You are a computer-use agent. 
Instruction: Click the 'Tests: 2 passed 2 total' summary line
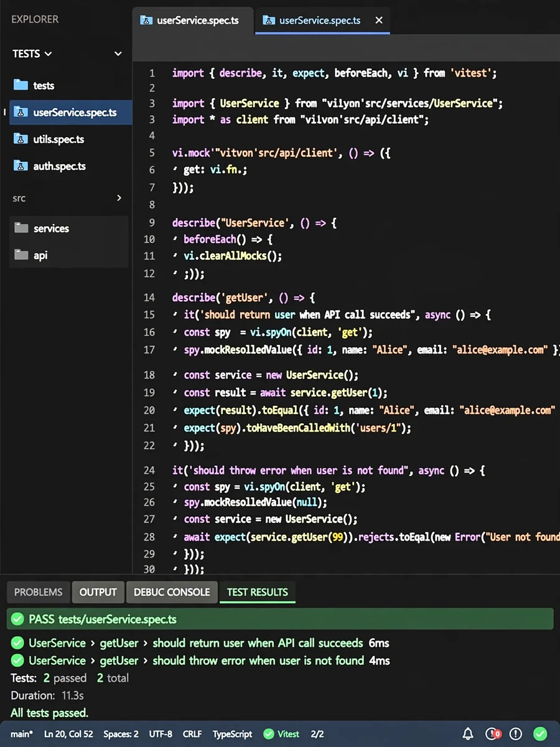(70, 677)
